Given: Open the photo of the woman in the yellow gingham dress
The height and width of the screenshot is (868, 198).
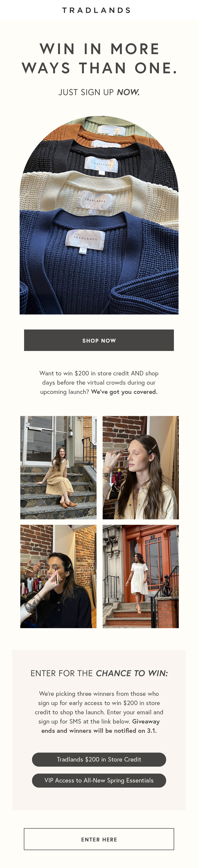Looking at the screenshot, I should [x=58, y=467].
